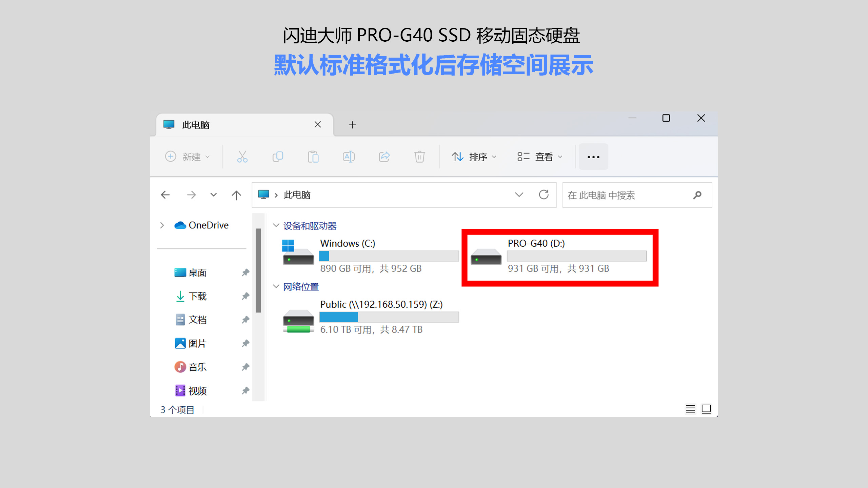Go forward with the right arrow

point(191,195)
